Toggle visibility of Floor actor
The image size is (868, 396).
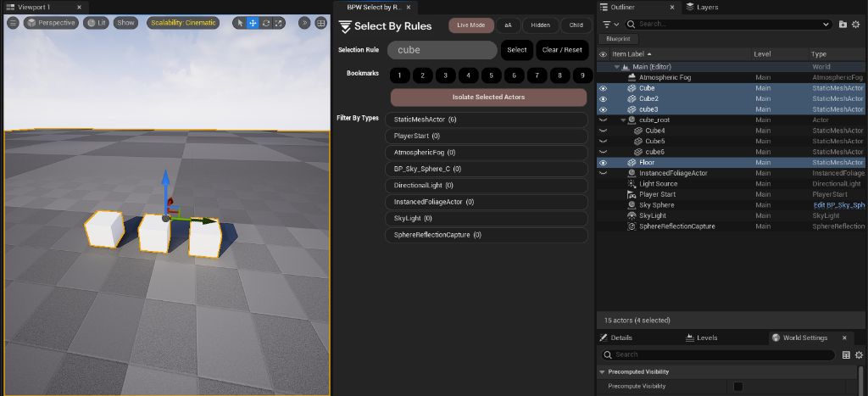pos(604,163)
